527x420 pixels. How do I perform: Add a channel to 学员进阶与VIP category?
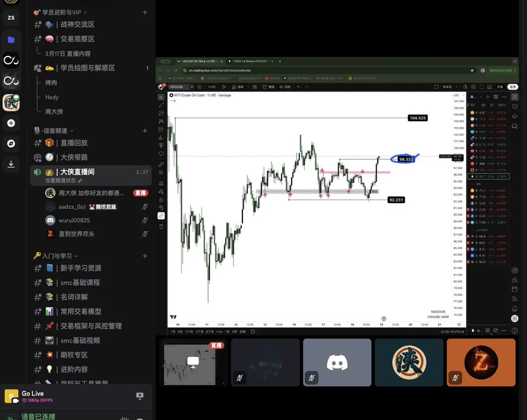pos(145,12)
